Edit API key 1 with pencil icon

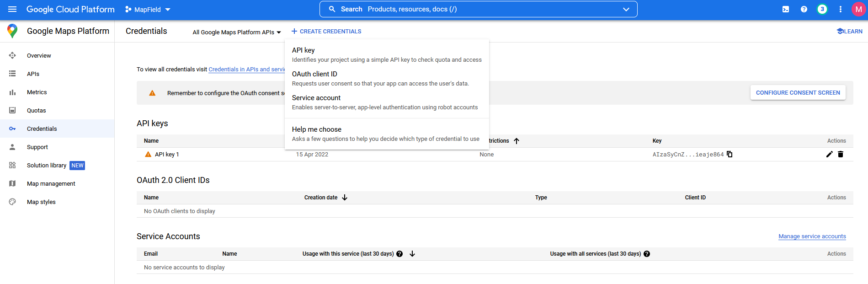(x=830, y=154)
